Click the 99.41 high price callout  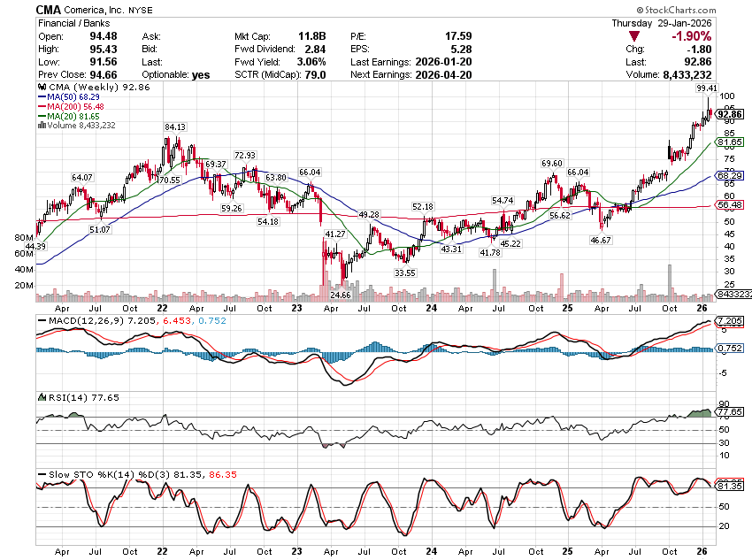pyautogui.click(x=706, y=88)
